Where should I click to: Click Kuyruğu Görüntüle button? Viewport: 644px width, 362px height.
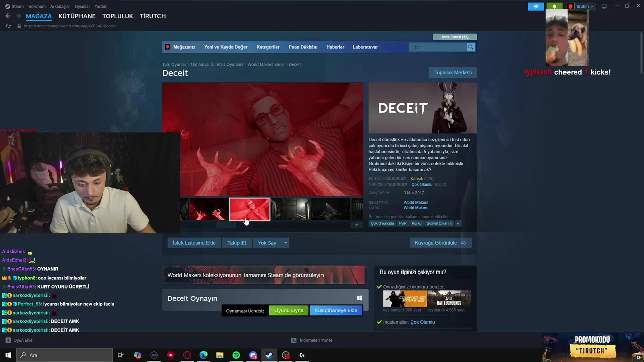441,243
